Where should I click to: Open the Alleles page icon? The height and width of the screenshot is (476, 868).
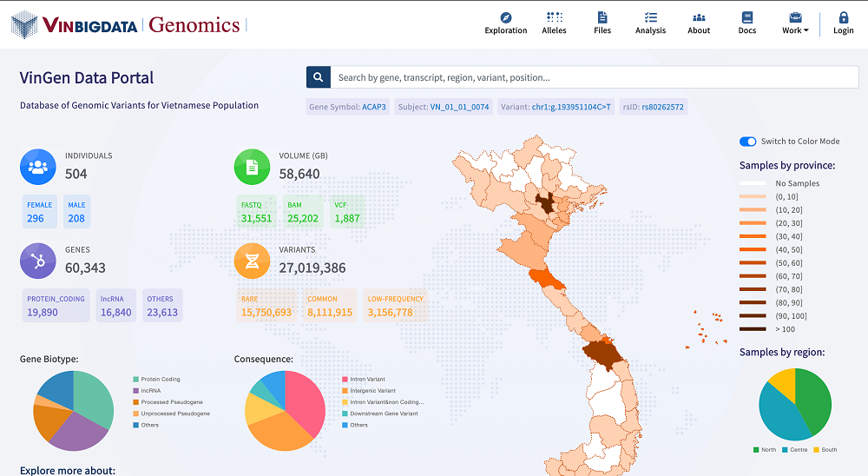554,17
